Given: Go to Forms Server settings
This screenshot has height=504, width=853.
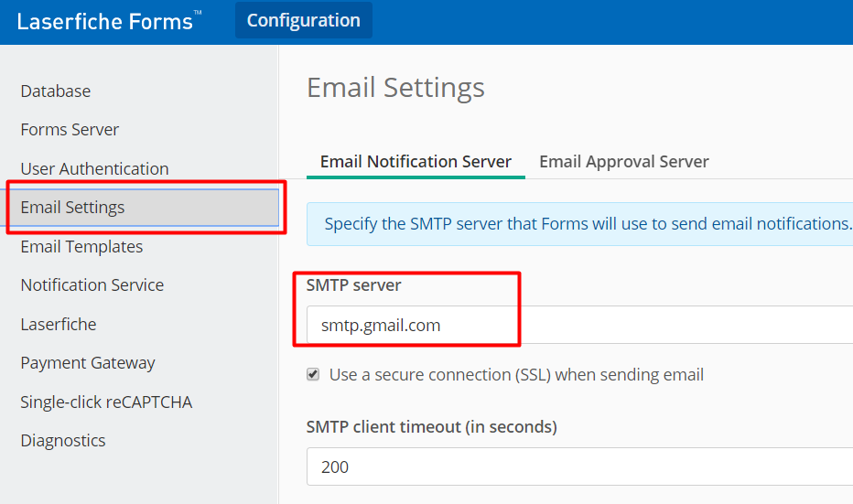Looking at the screenshot, I should [x=70, y=129].
